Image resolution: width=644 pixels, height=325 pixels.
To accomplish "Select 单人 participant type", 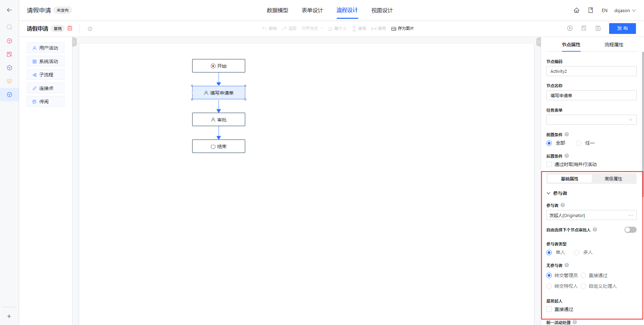I will click(549, 253).
